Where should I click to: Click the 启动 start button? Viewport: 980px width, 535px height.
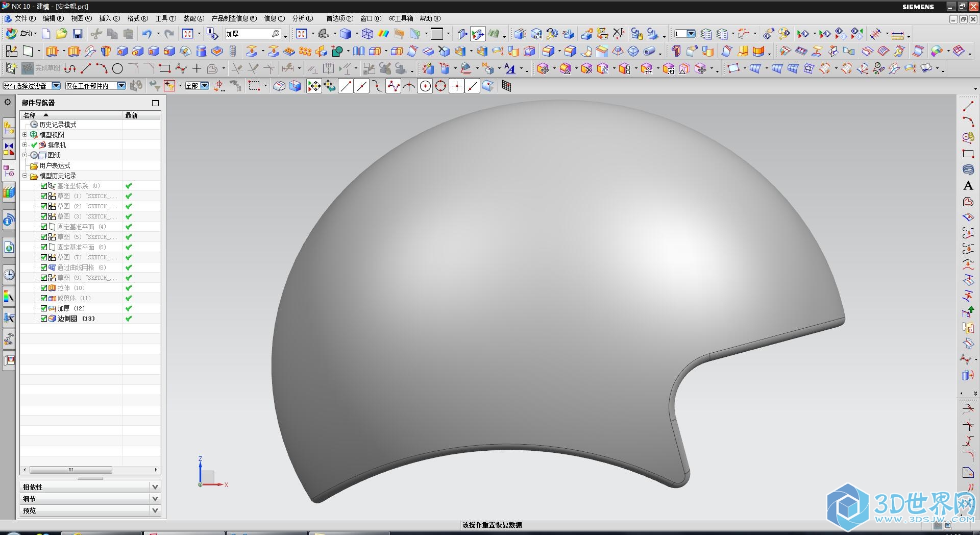(x=21, y=34)
